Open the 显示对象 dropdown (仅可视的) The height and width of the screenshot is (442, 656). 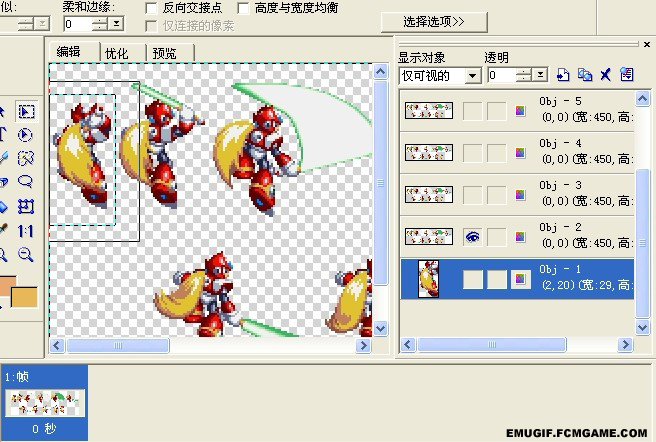(x=473, y=76)
